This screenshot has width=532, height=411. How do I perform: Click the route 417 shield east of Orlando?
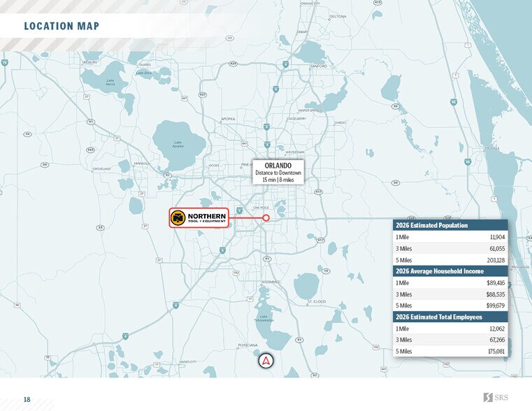pyautogui.click(x=318, y=192)
